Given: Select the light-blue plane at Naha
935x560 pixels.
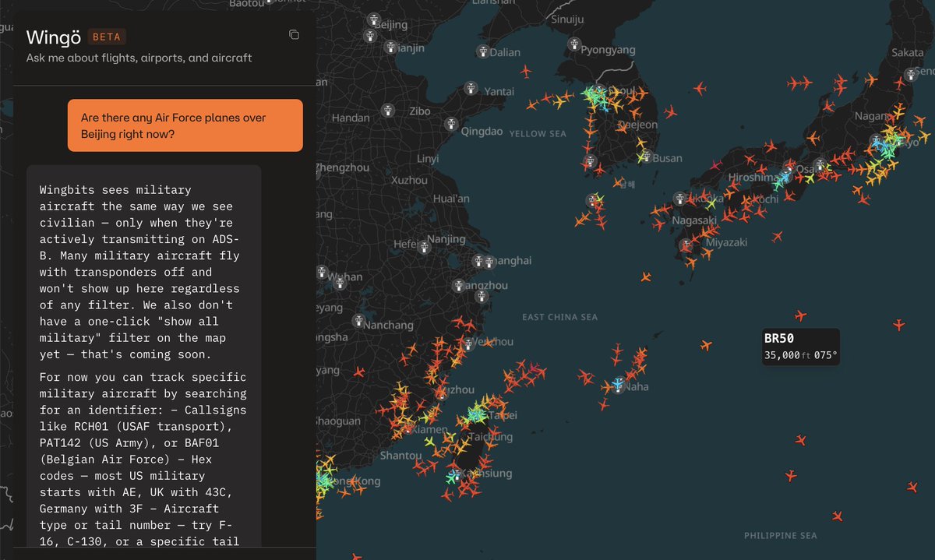Looking at the screenshot, I should coord(618,385).
